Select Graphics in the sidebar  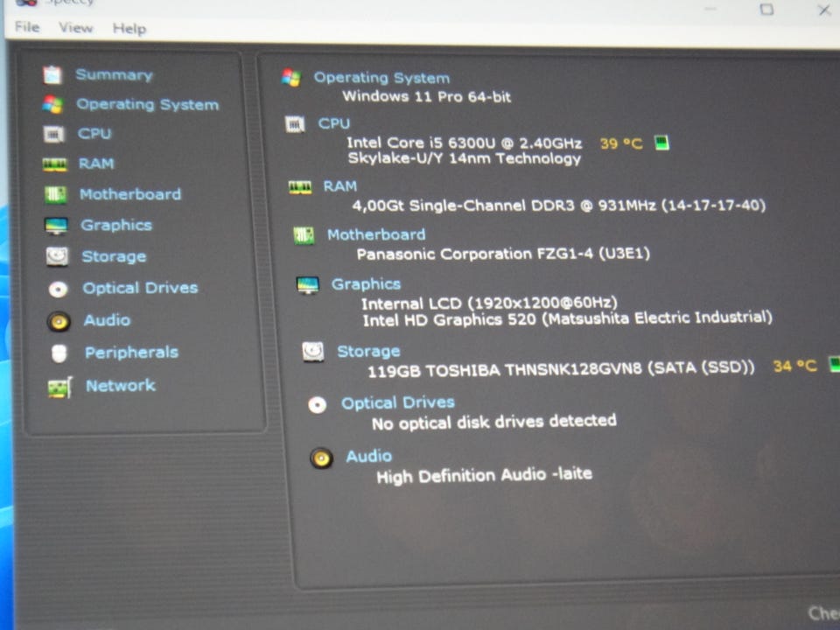tap(116, 225)
